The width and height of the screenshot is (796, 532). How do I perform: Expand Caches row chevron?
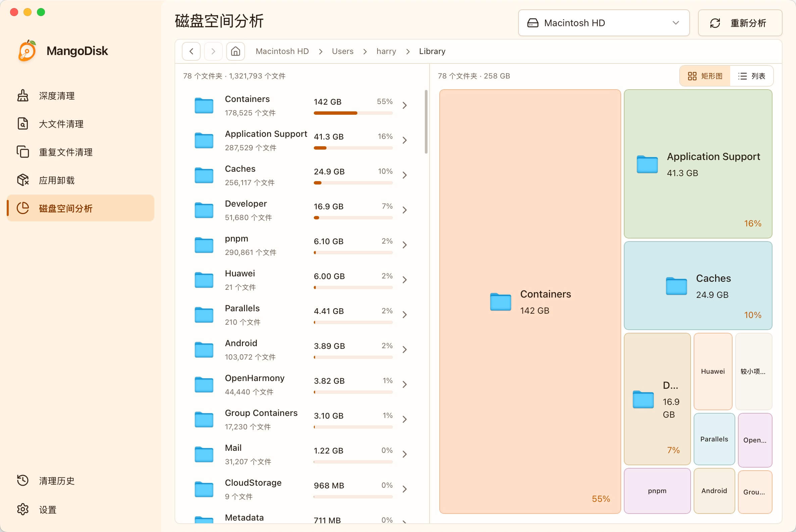(405, 175)
